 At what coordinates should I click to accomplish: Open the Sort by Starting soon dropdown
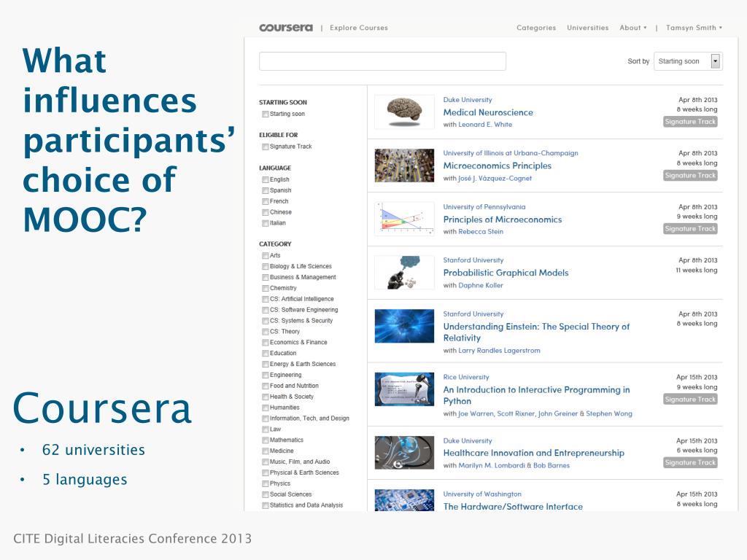[688, 61]
